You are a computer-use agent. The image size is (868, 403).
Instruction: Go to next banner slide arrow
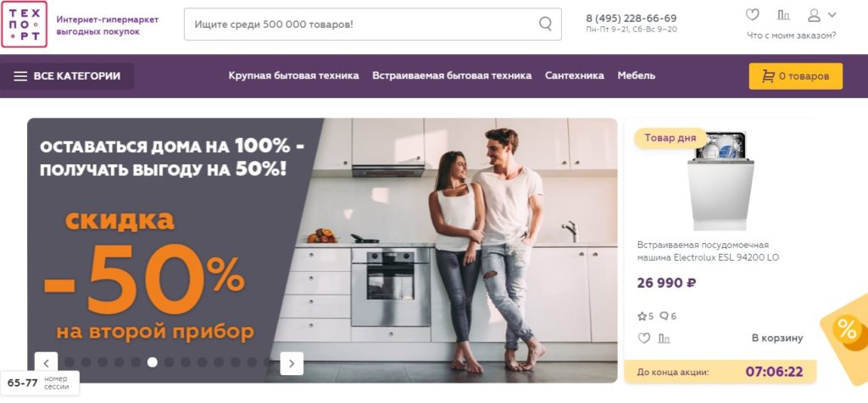coord(292,363)
